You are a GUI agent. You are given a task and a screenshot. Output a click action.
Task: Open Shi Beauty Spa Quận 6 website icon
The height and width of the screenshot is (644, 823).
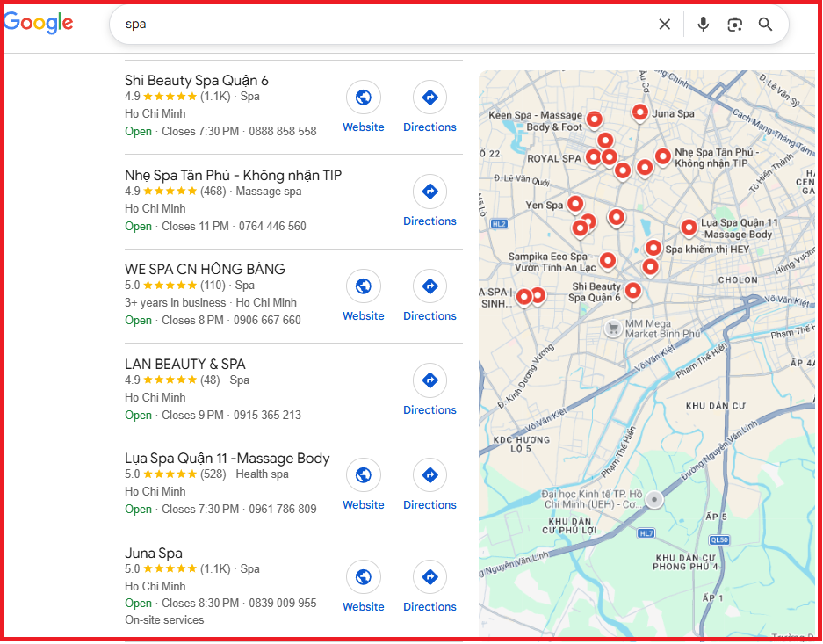click(x=363, y=98)
